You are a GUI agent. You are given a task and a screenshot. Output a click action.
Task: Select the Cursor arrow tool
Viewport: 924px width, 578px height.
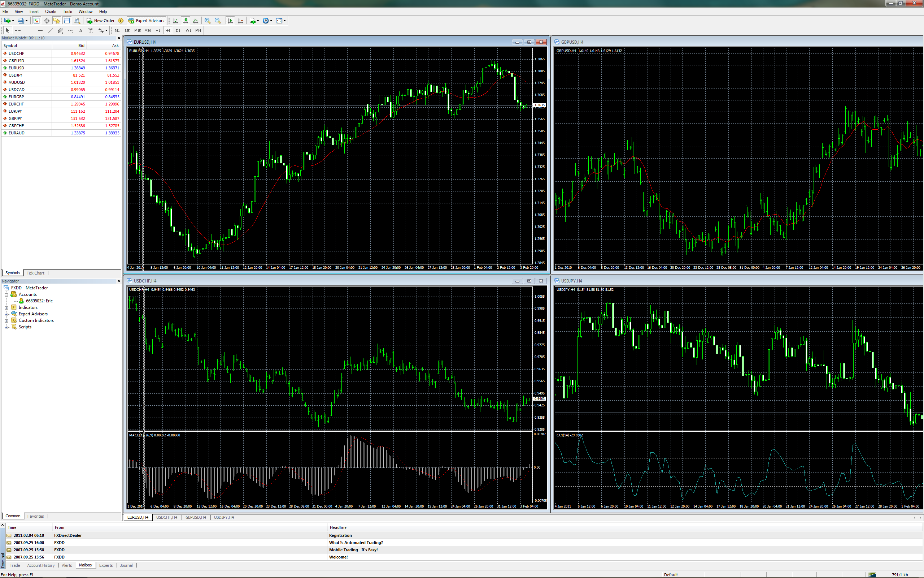pos(7,30)
